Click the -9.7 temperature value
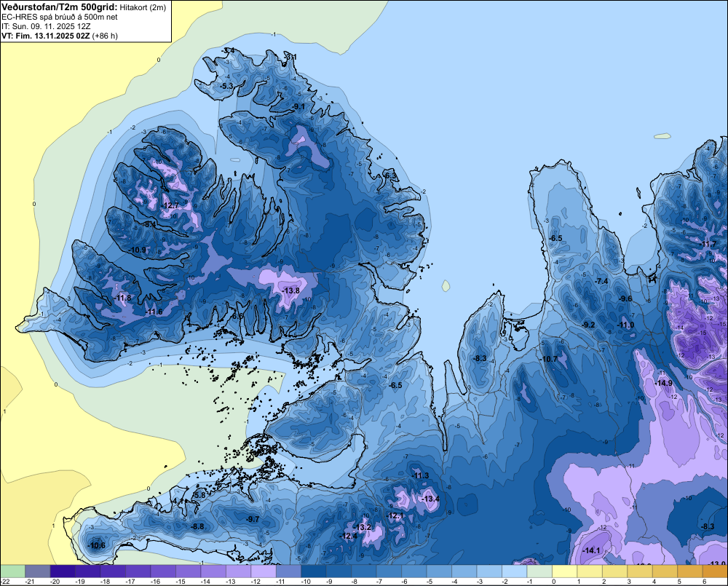This screenshot has height=586, width=728. (253, 519)
